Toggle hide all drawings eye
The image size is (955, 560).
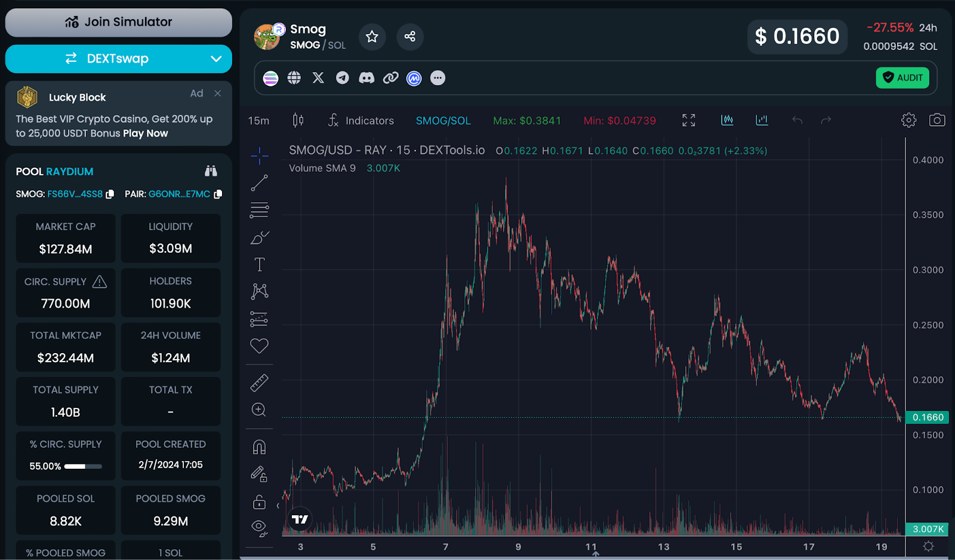pos(259,528)
